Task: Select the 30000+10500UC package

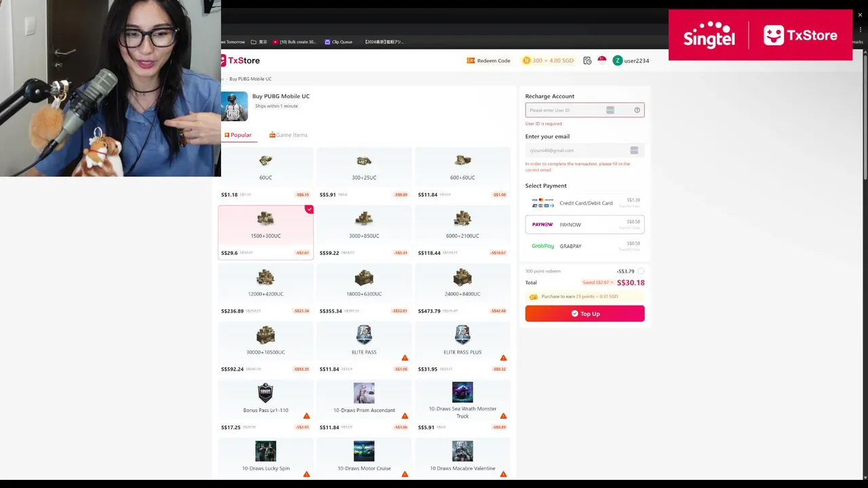Action: [266, 348]
